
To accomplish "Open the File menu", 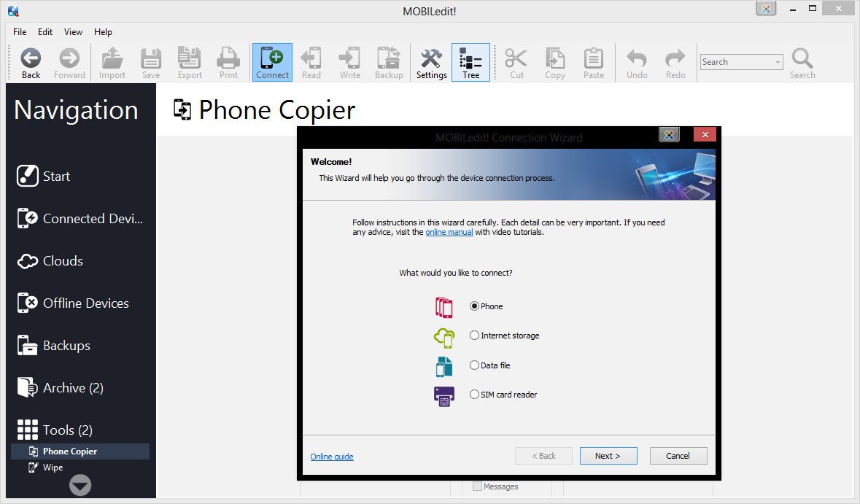I will click(20, 32).
